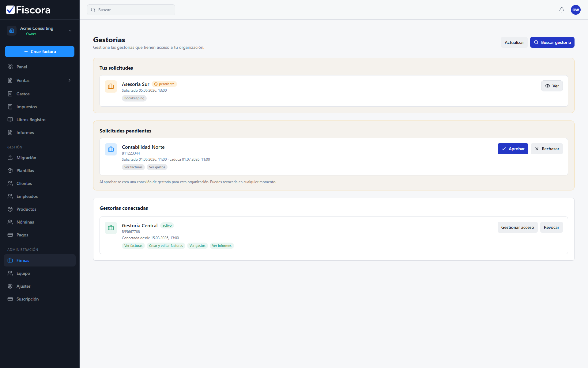Click the Migración upload icon
The image size is (588, 368).
tap(10, 158)
